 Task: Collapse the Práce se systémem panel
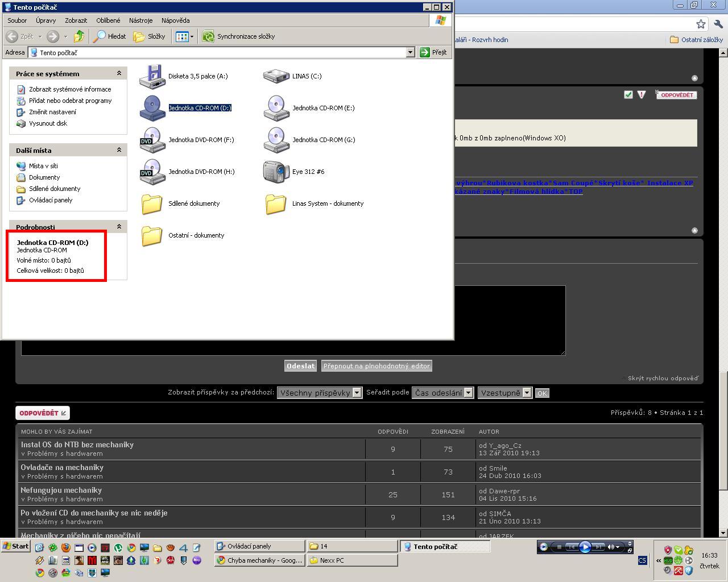(x=119, y=73)
